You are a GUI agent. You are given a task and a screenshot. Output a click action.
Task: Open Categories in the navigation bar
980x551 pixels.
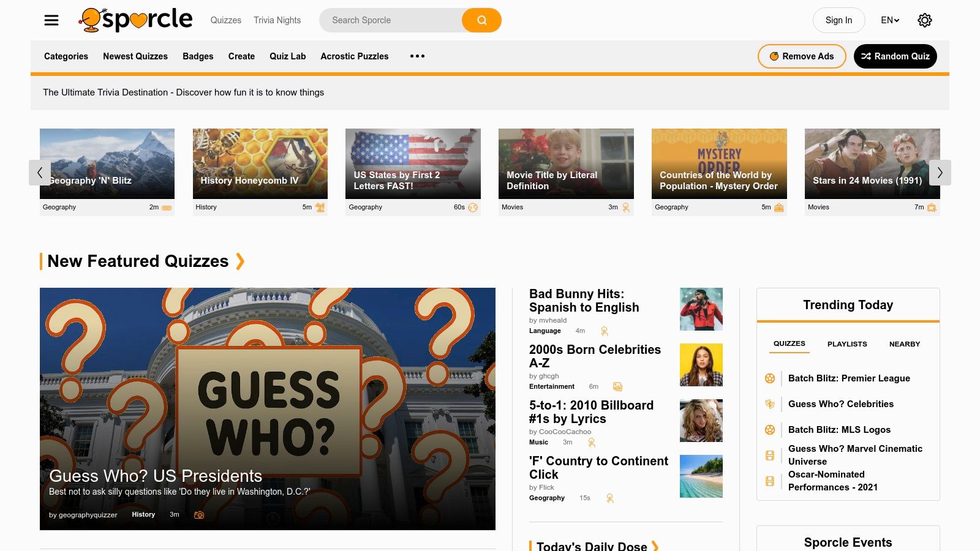click(66, 56)
